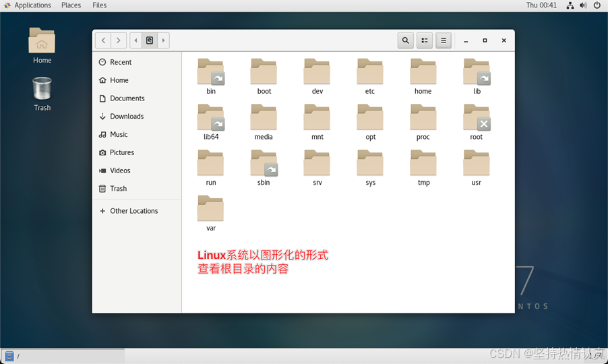Select the Trash icon on the desktop
608x364 pixels.
pyautogui.click(x=42, y=94)
